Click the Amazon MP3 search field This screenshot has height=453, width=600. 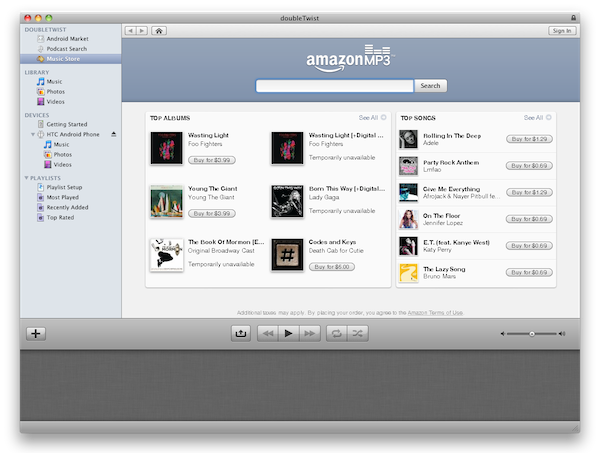(x=335, y=86)
